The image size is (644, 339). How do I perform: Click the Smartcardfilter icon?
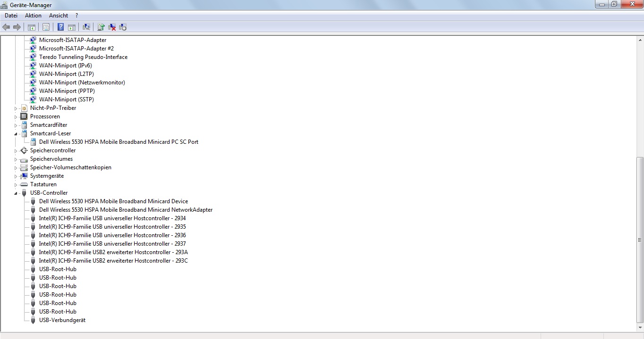click(x=24, y=124)
